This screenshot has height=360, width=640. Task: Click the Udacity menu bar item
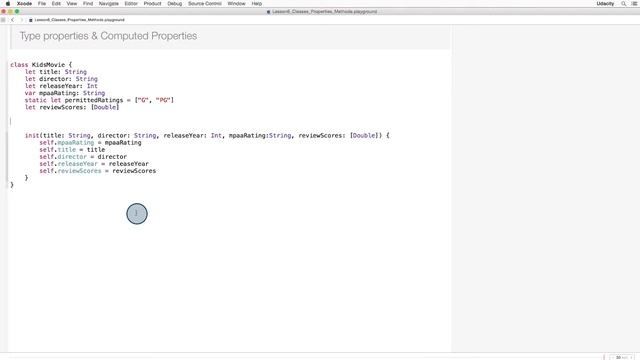coord(605,3)
